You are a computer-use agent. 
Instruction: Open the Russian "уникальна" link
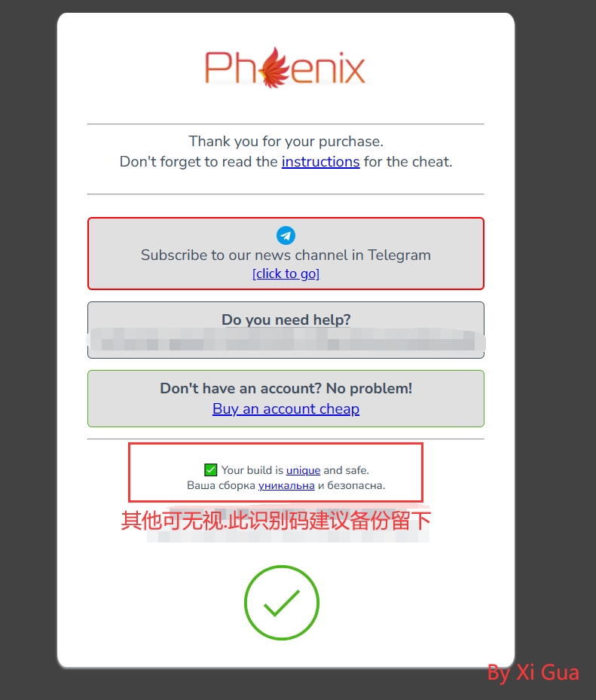(x=286, y=485)
